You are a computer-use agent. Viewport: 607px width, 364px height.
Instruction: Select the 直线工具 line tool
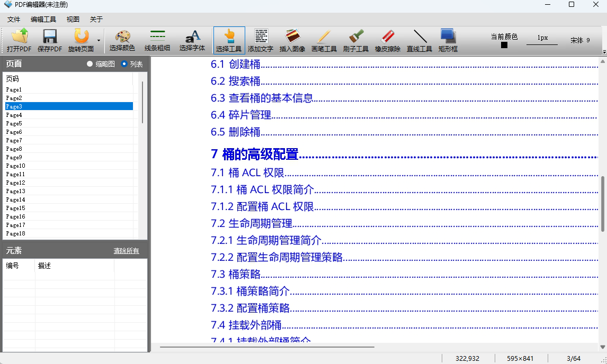click(x=419, y=40)
